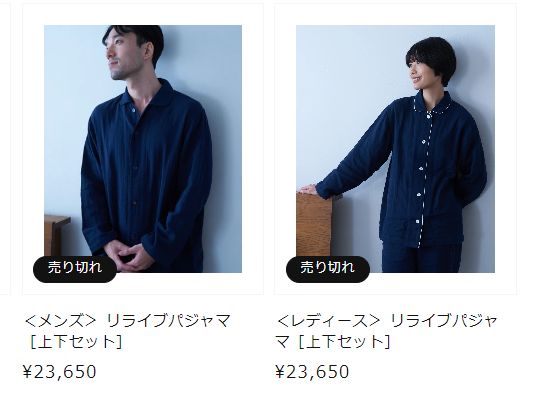Screen dimensions: 551x418
Task: Select the men's product card white frame
Action: (x=143, y=149)
